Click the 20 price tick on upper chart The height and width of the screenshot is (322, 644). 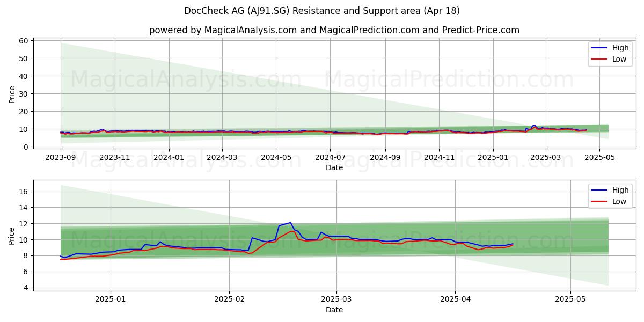click(x=24, y=112)
